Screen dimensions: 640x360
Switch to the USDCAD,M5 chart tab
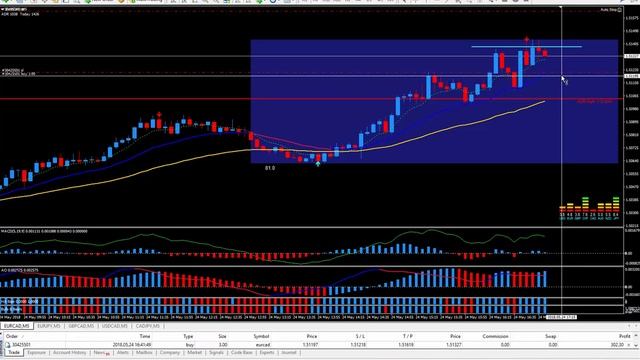[x=114, y=326]
